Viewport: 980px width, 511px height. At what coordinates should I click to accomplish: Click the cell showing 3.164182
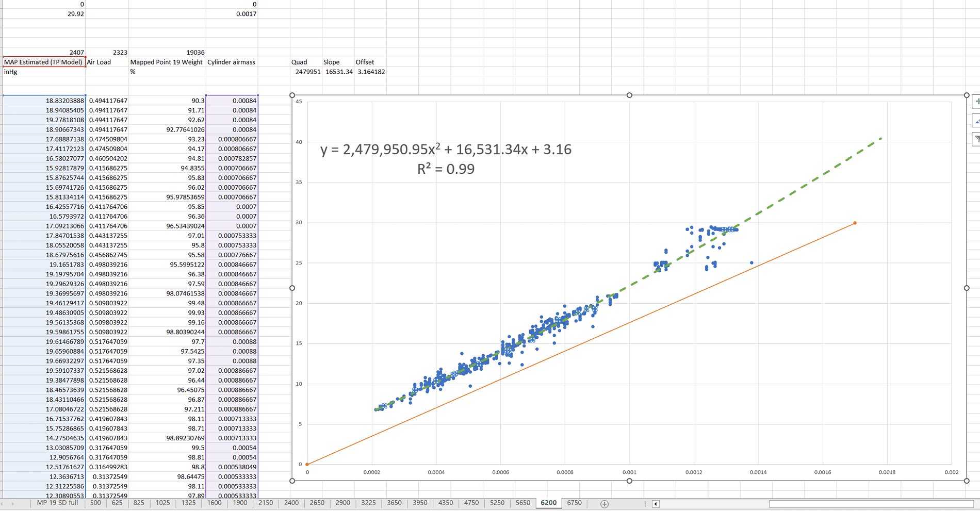coord(370,72)
